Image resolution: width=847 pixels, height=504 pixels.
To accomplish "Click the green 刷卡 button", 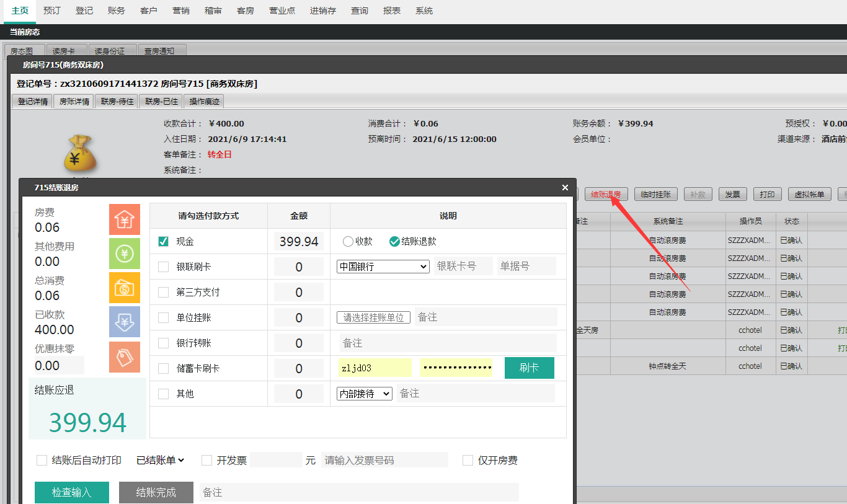I will pos(530,368).
